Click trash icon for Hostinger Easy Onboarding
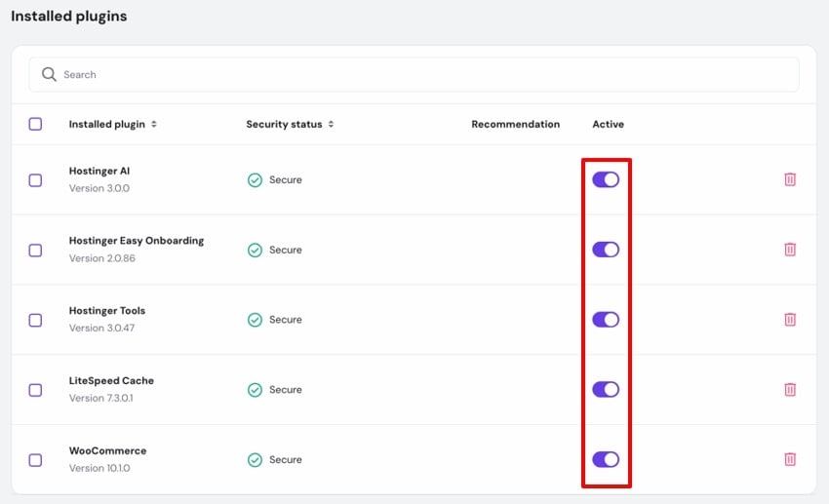Screen dimensions: 829x504 coord(790,250)
